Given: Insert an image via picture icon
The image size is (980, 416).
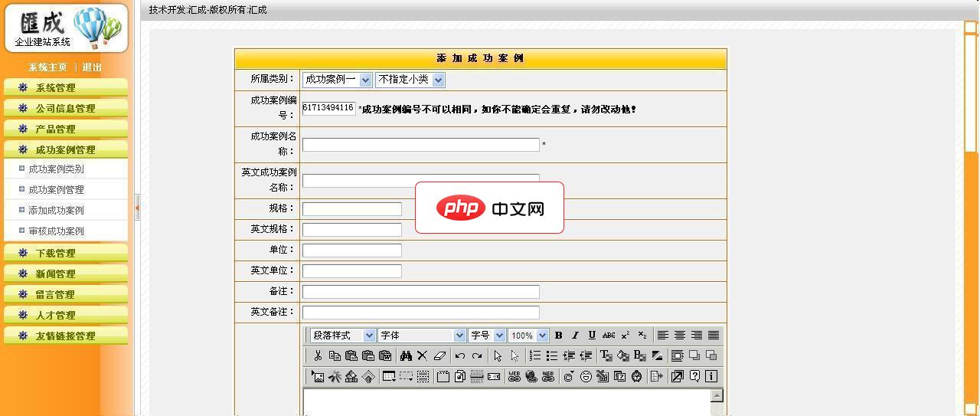Looking at the screenshot, I should click(x=318, y=376).
